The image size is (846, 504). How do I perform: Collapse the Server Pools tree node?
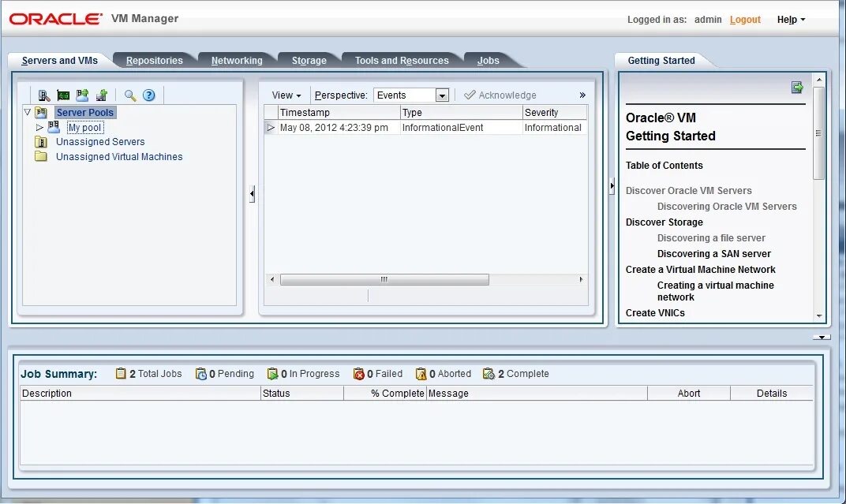click(x=27, y=112)
